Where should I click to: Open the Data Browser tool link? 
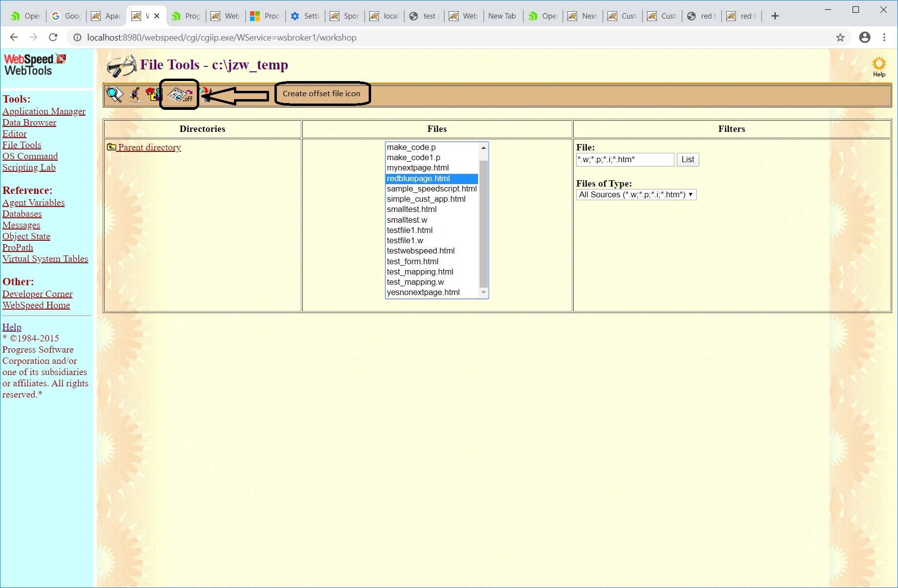pyautogui.click(x=29, y=122)
